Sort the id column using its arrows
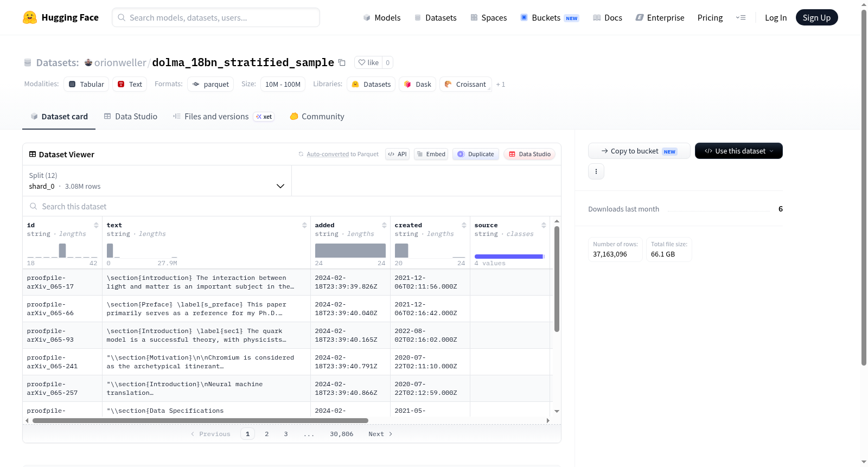 (96, 225)
